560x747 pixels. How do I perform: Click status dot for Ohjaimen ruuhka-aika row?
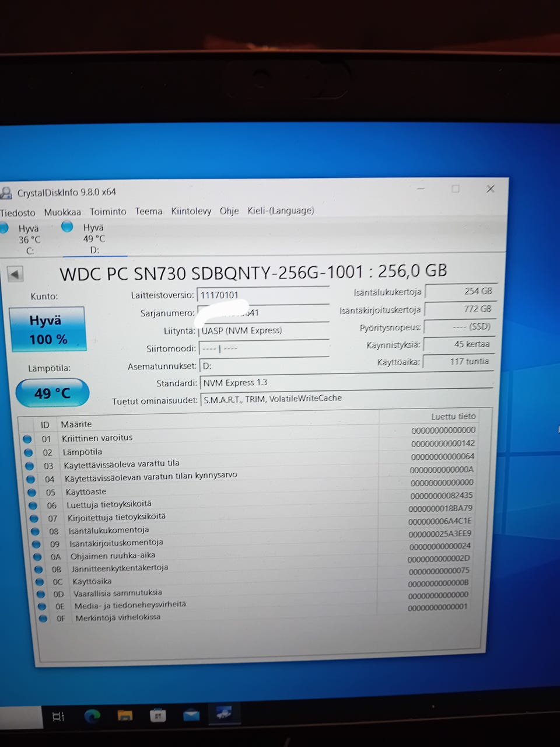point(37,556)
